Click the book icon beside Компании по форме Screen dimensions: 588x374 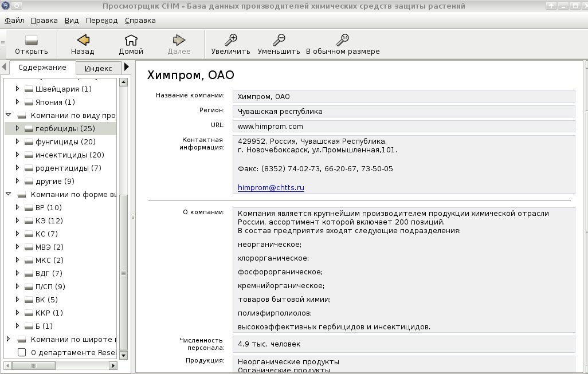tap(22, 195)
